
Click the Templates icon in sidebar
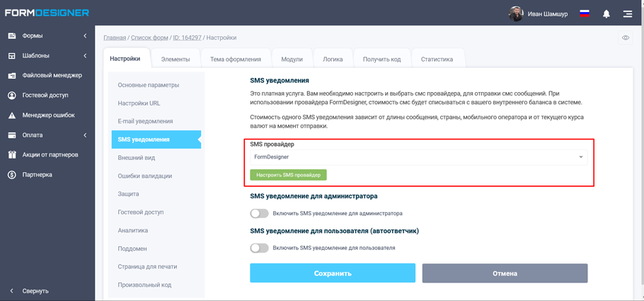12,56
